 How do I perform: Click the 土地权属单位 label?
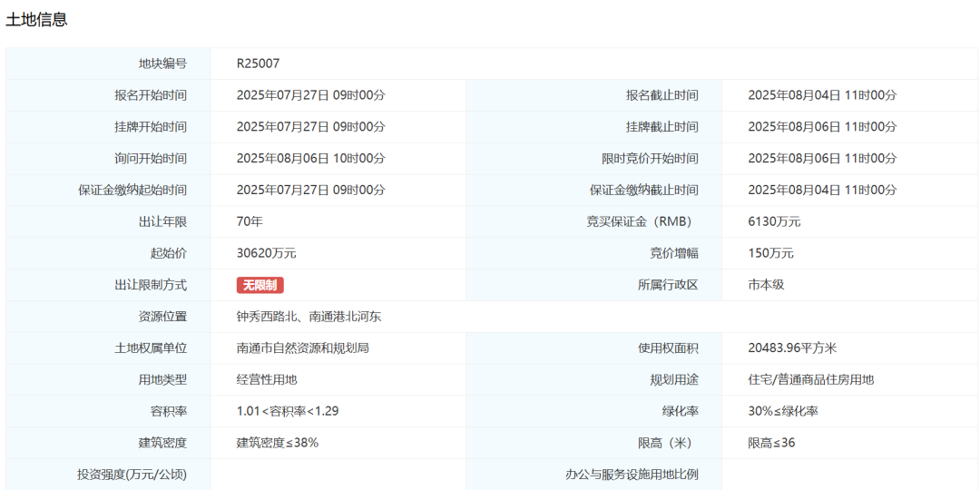tap(151, 348)
